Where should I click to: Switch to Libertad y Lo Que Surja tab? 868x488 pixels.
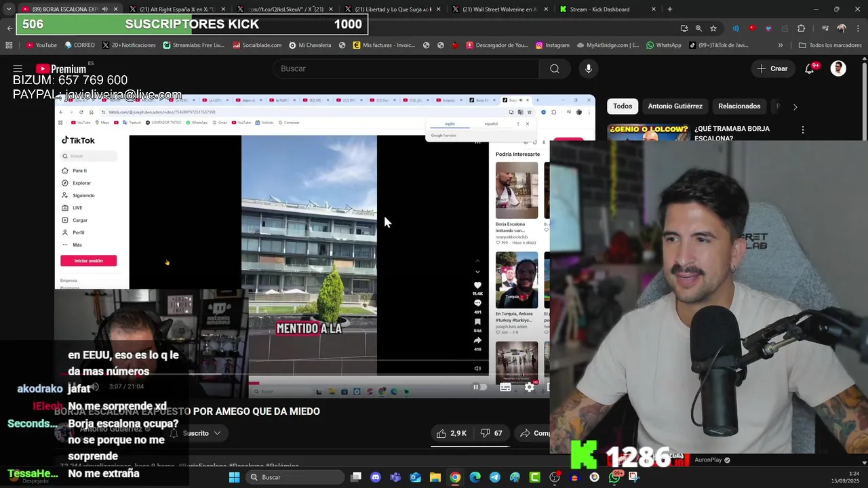[x=392, y=9]
